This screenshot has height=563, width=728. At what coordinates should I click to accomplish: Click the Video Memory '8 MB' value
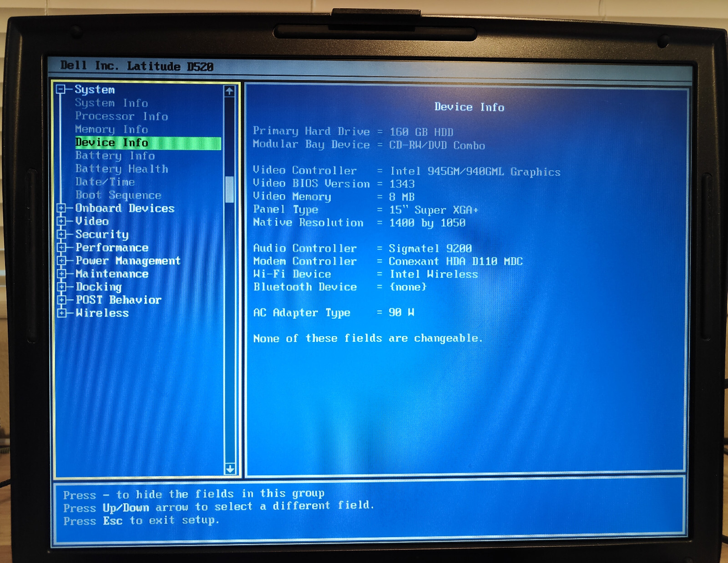click(x=402, y=197)
